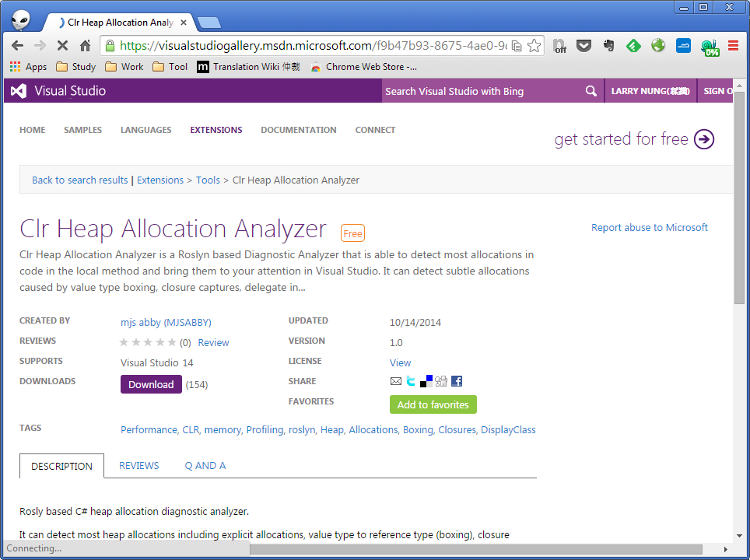Click the roslyn tag
Viewport: 750px width, 560px height.
coord(302,429)
